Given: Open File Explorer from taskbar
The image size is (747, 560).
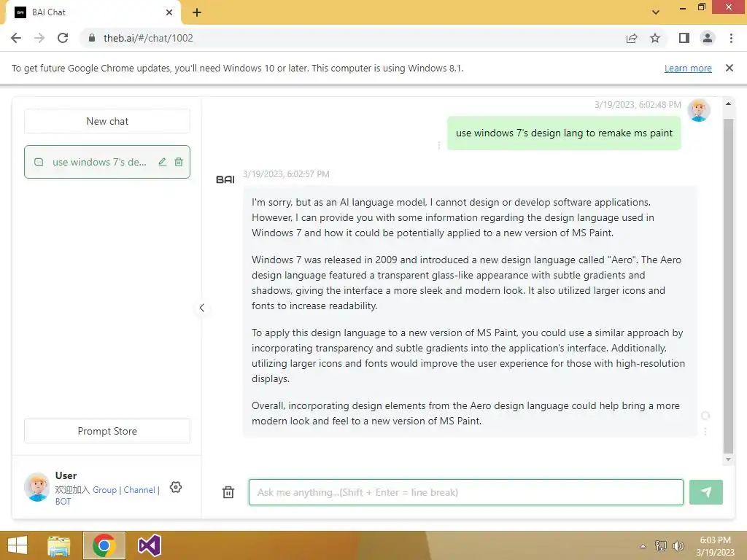Looking at the screenshot, I should [x=59, y=545].
